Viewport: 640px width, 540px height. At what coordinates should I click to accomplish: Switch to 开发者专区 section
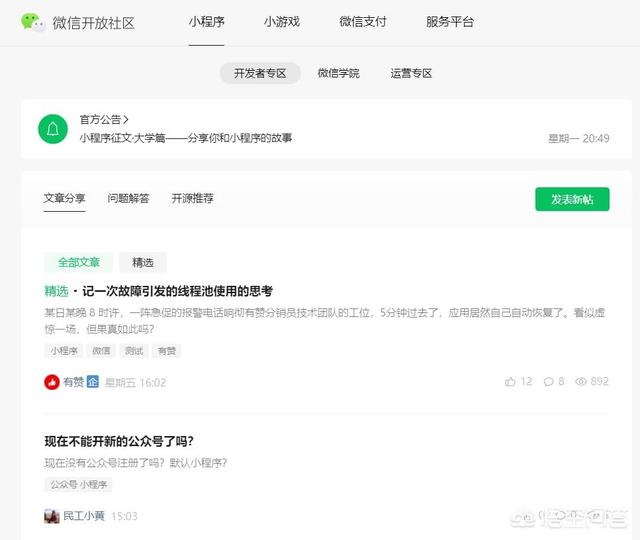click(x=260, y=73)
